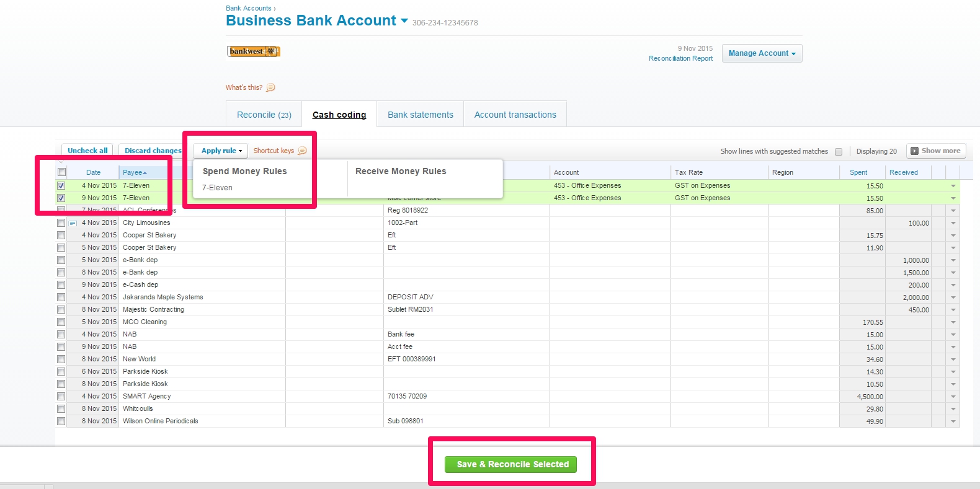Viewport: 980px width, 489px height.
Task: Uncheck the 4 Nov 2015 7-Eleven row
Action: click(61, 185)
